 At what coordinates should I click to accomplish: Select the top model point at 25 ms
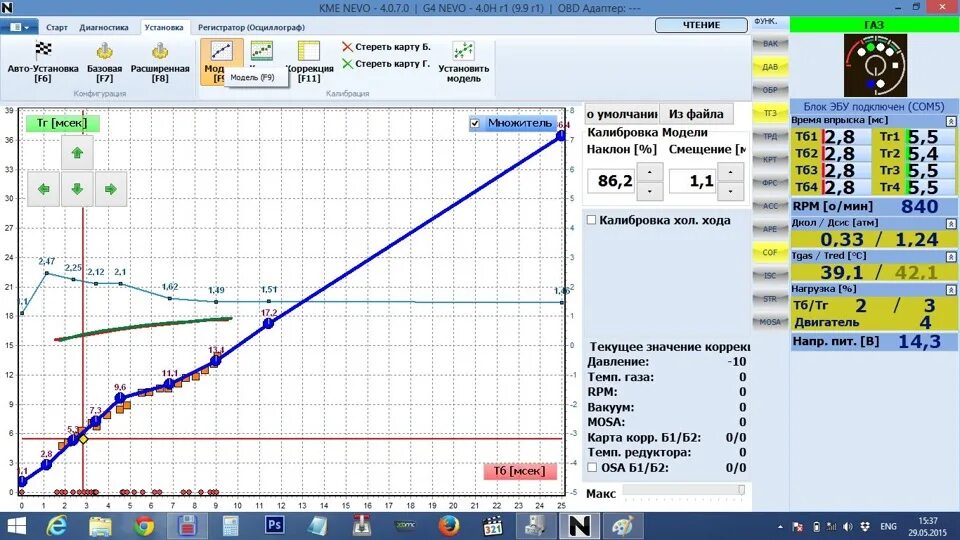561,136
